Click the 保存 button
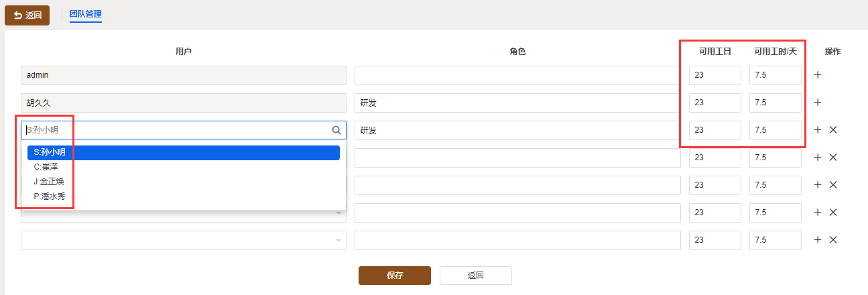 click(x=395, y=276)
